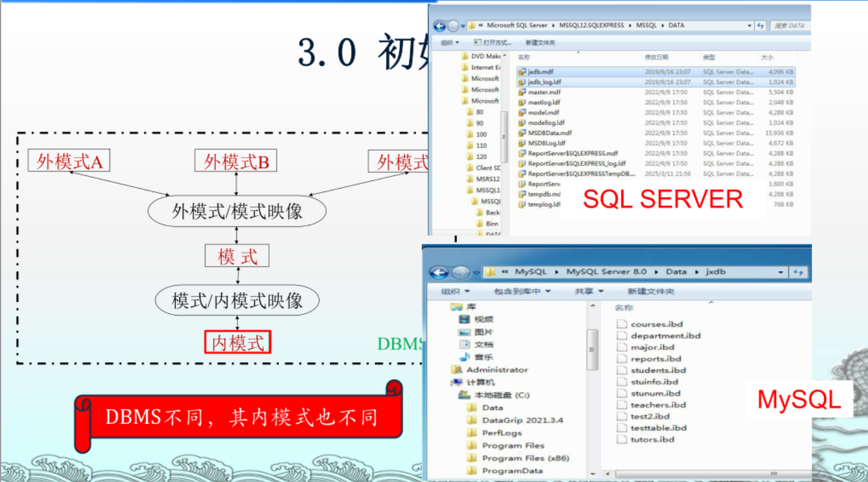The height and width of the screenshot is (482, 868).
Task: Click jxdb breadcrumb segment
Action: pyautogui.click(x=715, y=272)
